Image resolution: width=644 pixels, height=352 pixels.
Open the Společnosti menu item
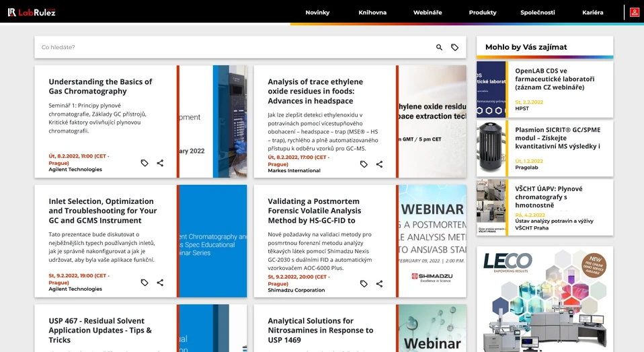coord(538,12)
